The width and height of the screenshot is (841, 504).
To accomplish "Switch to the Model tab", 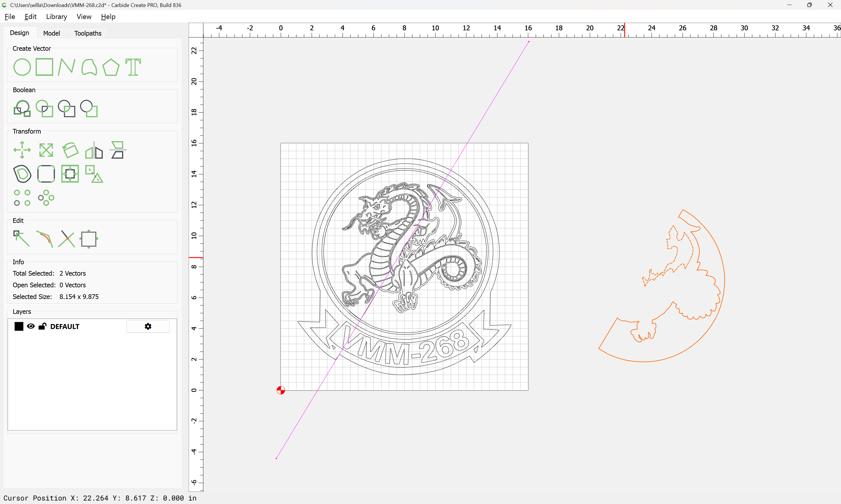I will pos(51,33).
